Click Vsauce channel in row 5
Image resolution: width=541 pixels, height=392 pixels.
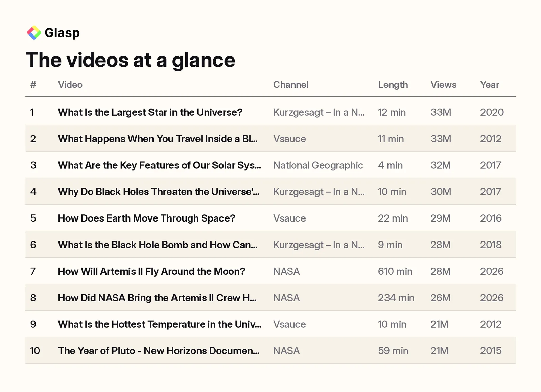coord(289,218)
